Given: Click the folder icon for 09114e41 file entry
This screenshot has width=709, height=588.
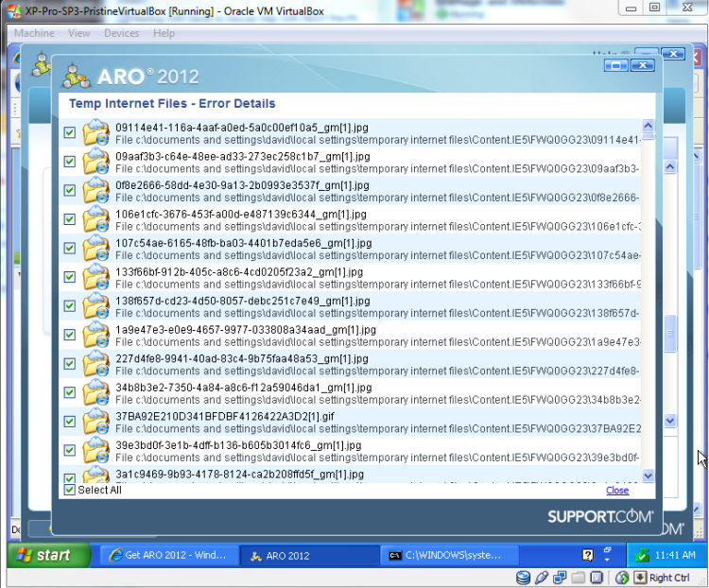Looking at the screenshot, I should coord(95,132).
